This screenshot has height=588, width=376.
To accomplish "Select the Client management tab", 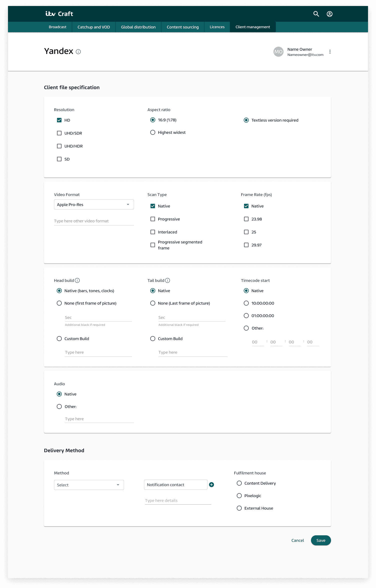I will 253,27.
